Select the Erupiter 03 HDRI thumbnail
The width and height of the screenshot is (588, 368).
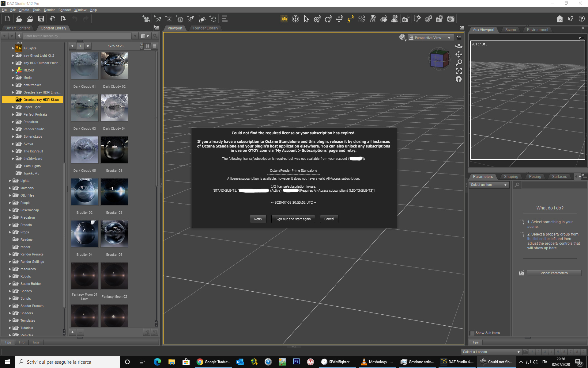coord(114,192)
